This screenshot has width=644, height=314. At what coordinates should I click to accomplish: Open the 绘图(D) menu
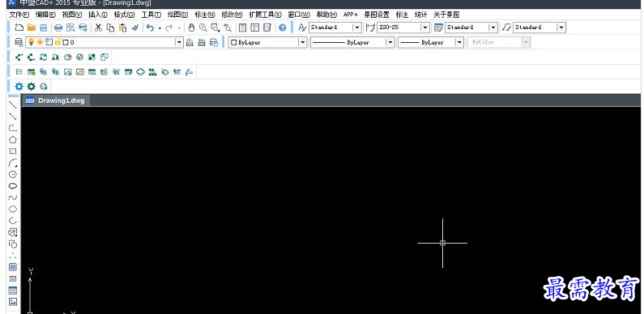[x=178, y=15]
